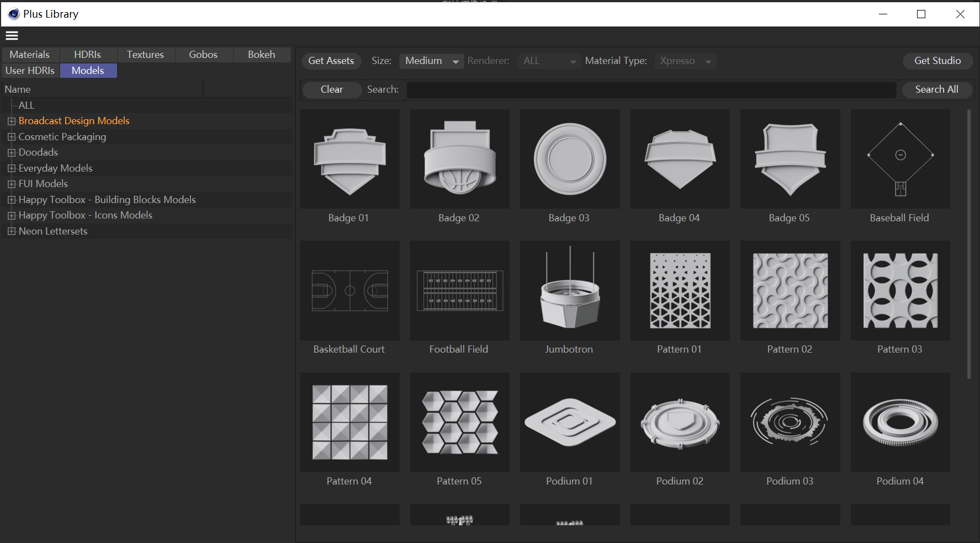The height and width of the screenshot is (543, 980).
Task: Click the Get Assets button
Action: 331,61
